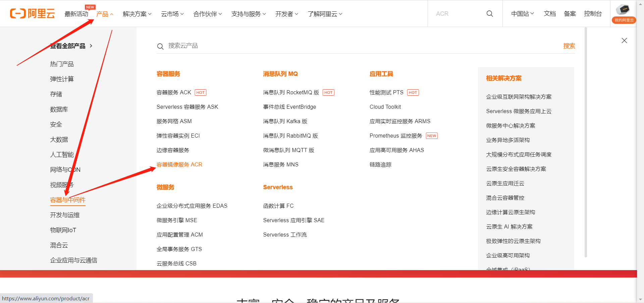Screen dimensions: 644x303
Task: Open Serverless 应用引擎 SAE
Action: click(294, 220)
